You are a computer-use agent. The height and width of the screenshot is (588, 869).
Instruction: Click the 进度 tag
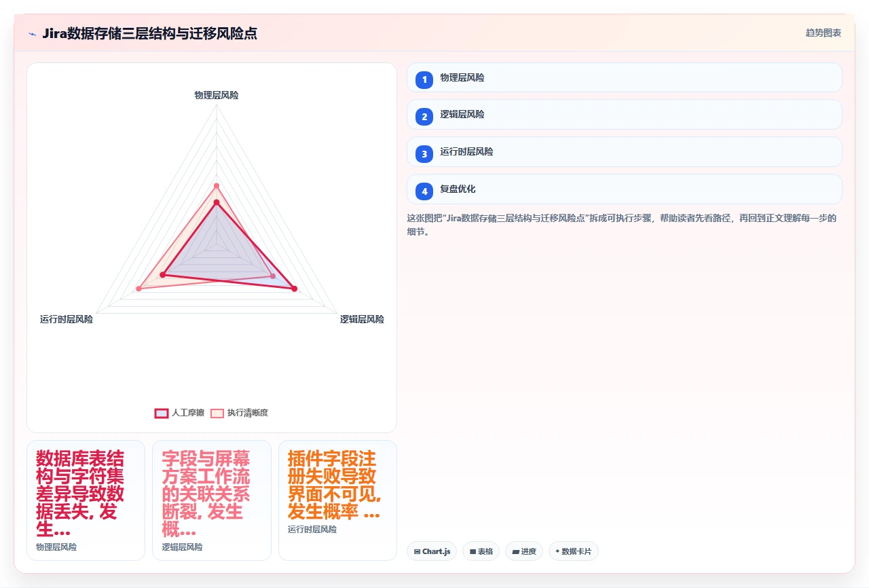point(524,551)
